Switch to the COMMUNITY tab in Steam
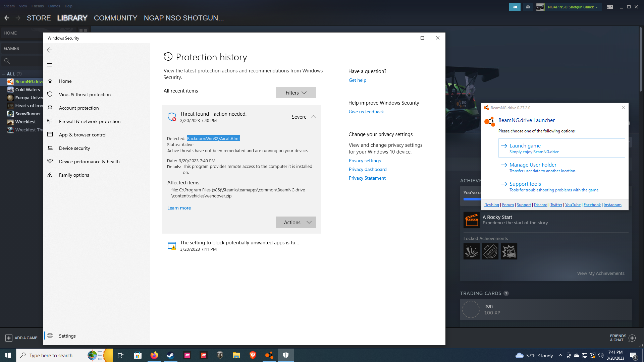The width and height of the screenshot is (644, 362). coord(115,18)
